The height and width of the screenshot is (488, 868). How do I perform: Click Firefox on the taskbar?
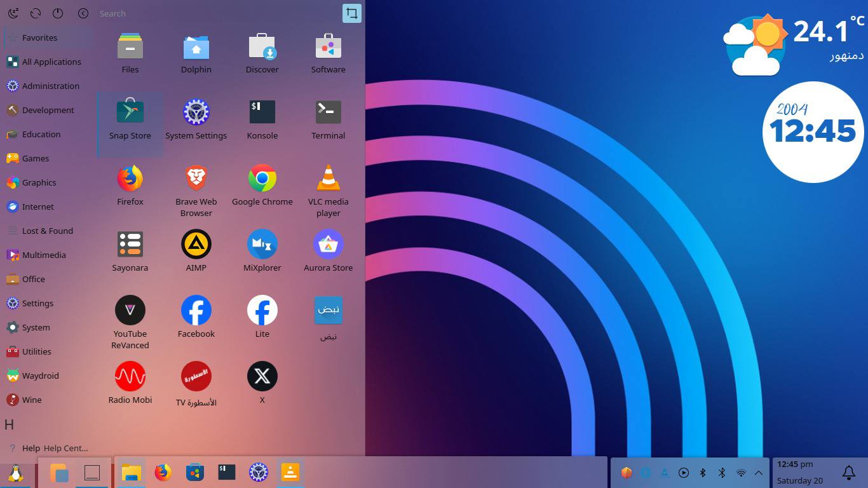(x=163, y=473)
